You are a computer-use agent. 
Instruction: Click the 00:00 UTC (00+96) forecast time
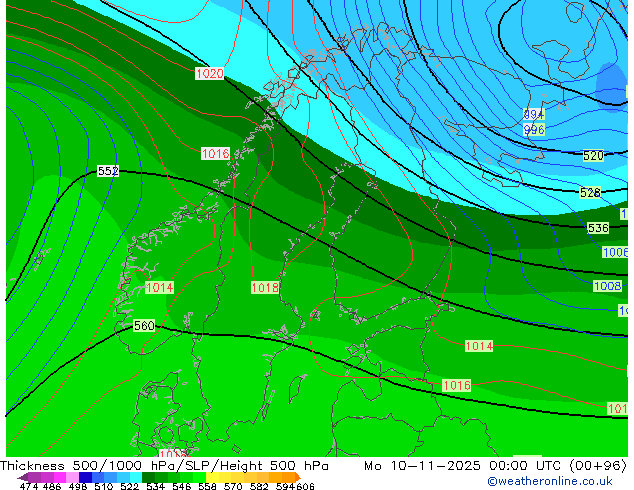558,466
